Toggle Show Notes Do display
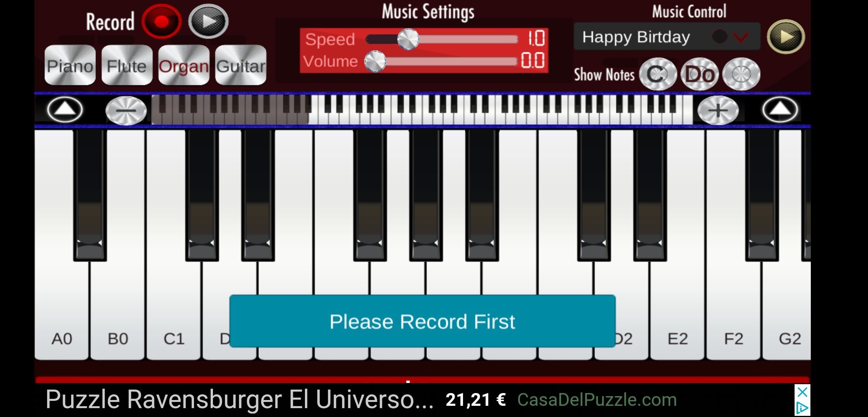The width and height of the screenshot is (868, 417). [x=699, y=74]
